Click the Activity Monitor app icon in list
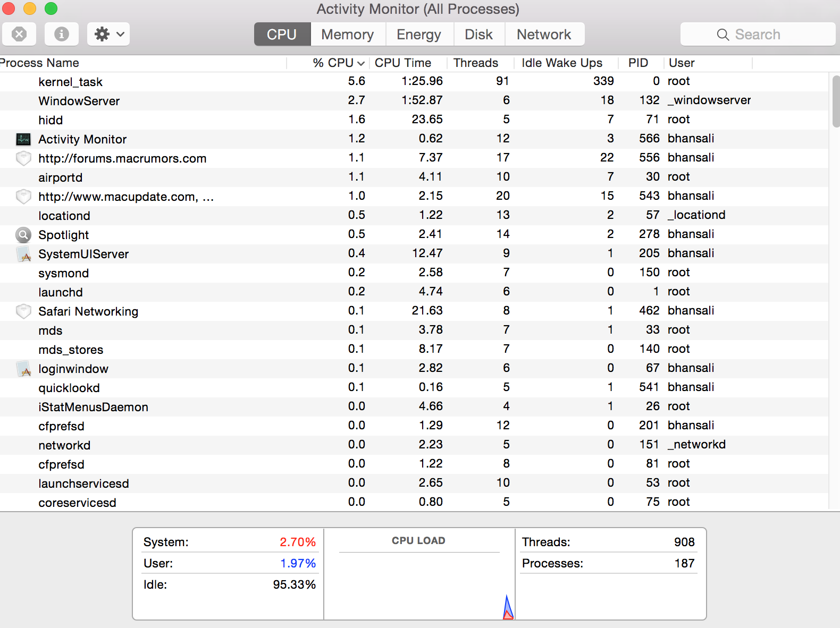This screenshot has height=628, width=840. pos(23,139)
